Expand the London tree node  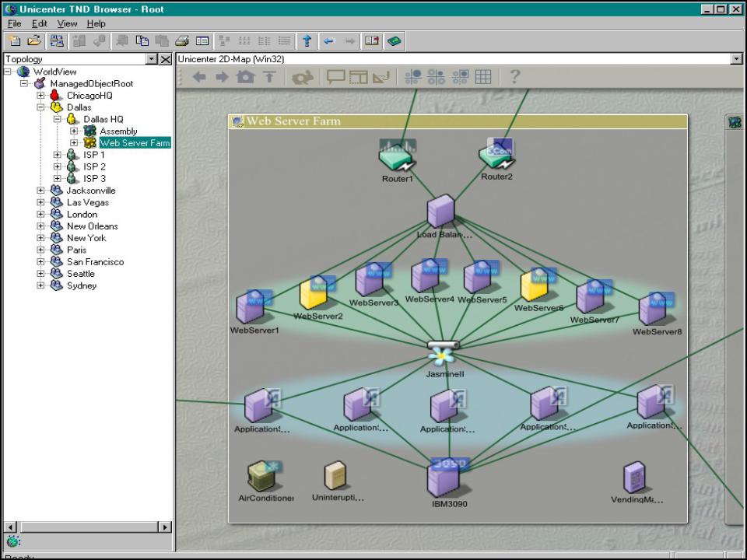click(40, 215)
